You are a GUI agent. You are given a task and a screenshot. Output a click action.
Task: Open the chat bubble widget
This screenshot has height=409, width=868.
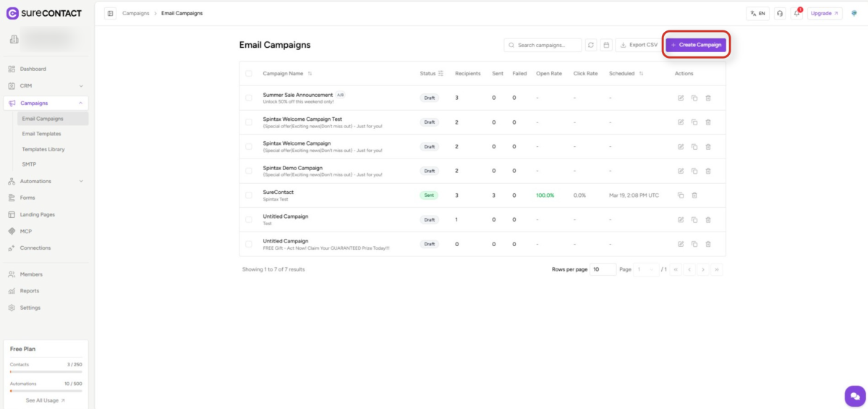[x=855, y=396]
